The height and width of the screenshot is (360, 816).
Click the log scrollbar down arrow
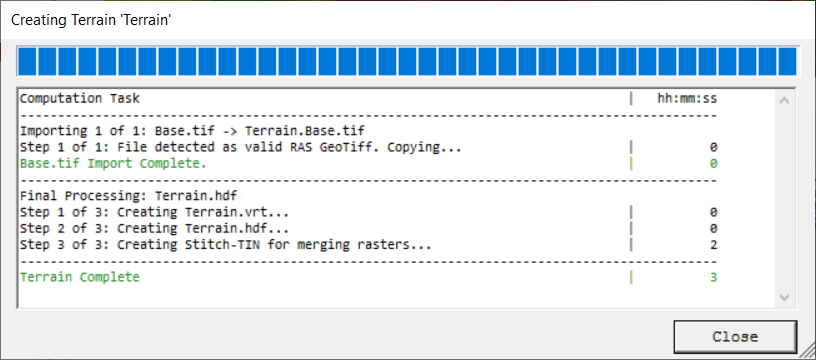785,298
